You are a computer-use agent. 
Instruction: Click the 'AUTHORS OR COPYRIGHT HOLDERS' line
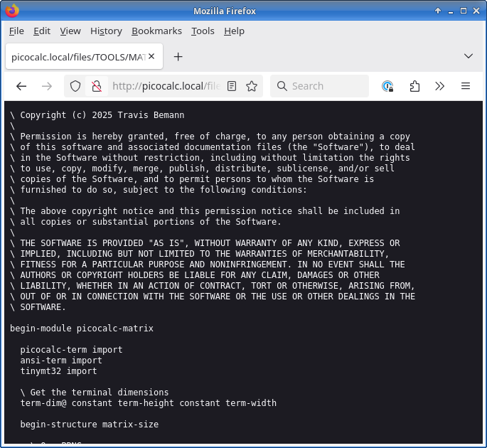195,275
